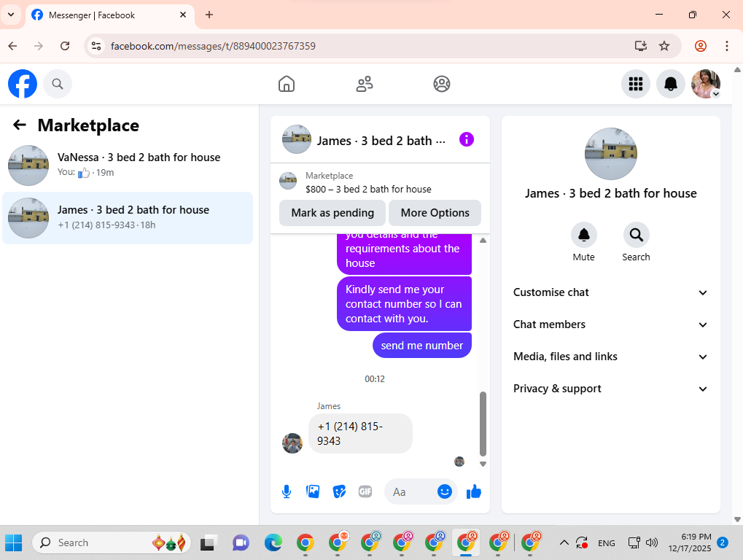Viewport: 743px width, 560px height.
Task: Click the address bar URL
Action: (x=213, y=46)
